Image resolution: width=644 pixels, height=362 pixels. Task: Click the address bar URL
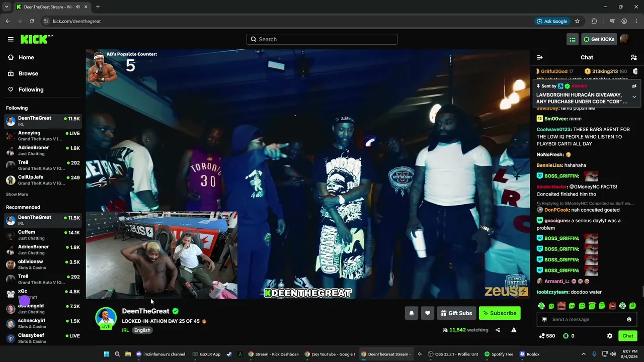click(77, 21)
